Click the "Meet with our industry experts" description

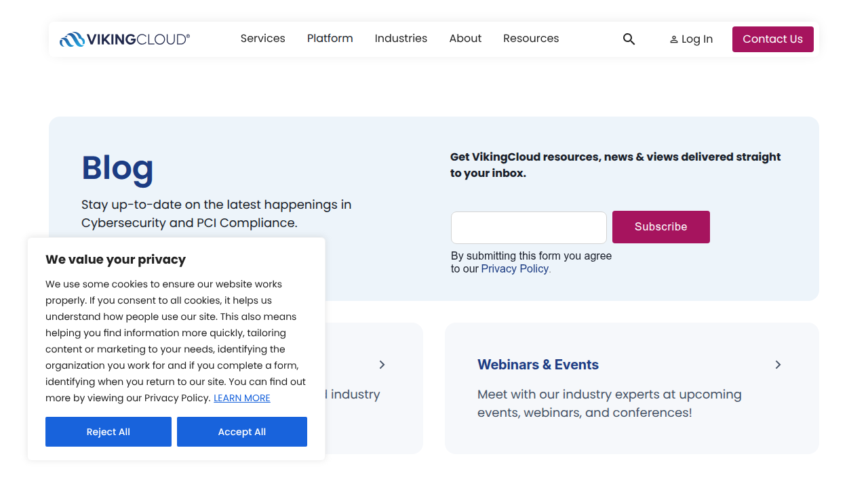click(x=610, y=403)
